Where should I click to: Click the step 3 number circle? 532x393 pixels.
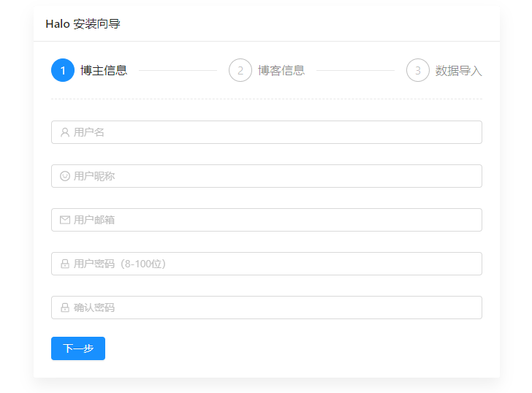(x=418, y=70)
